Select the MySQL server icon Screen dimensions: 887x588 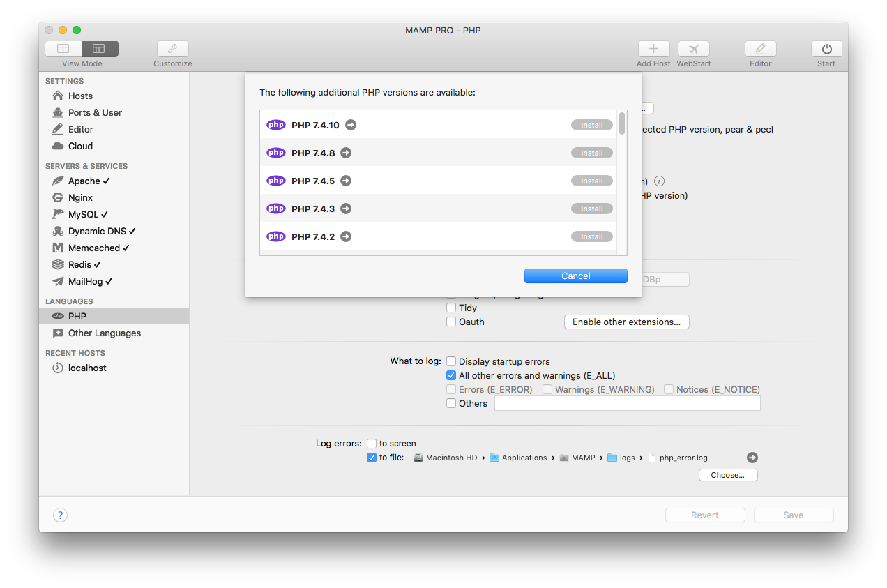tap(58, 214)
